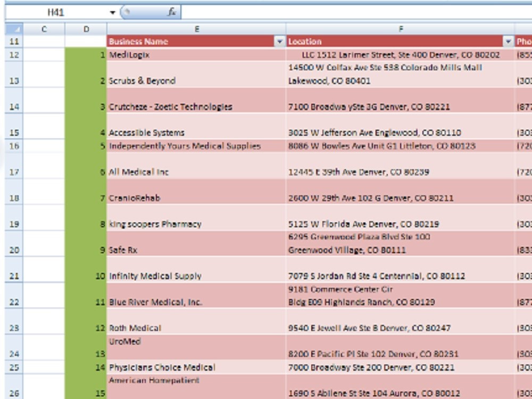
Task: Click the Select All corner triangle
Action: click(14, 29)
